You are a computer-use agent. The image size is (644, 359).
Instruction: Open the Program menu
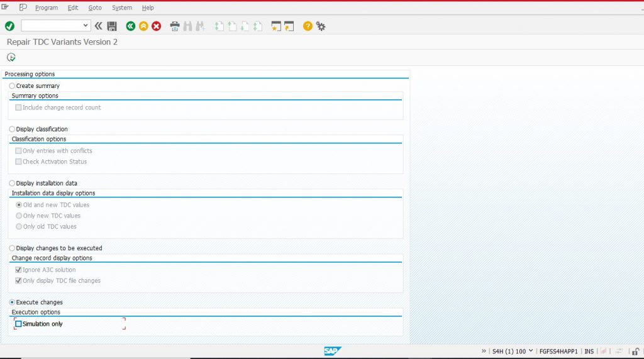(x=47, y=8)
